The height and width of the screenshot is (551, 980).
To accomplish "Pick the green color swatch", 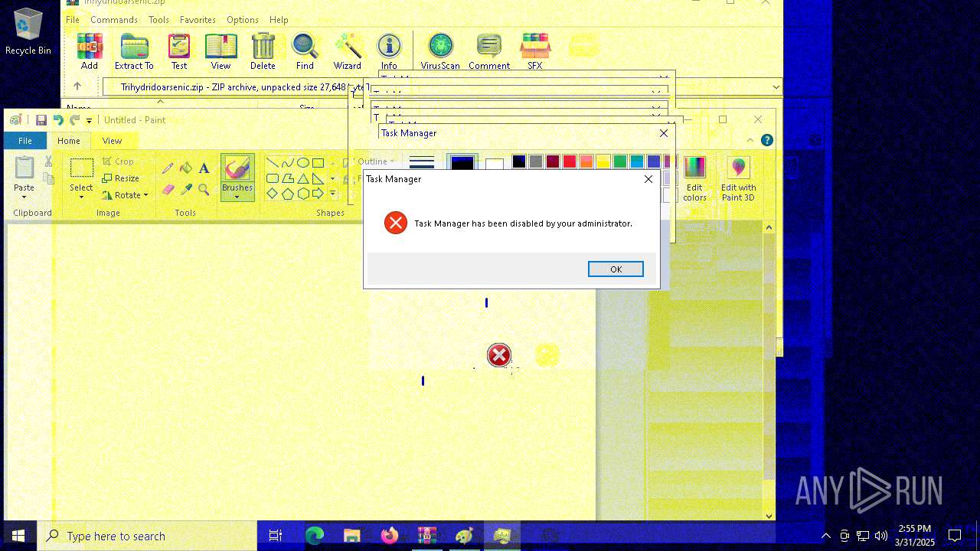I will pyautogui.click(x=620, y=161).
